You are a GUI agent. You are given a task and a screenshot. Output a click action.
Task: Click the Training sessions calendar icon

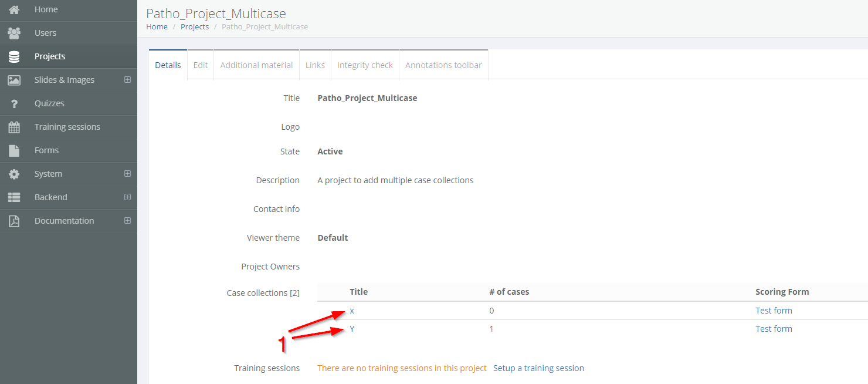click(x=14, y=127)
